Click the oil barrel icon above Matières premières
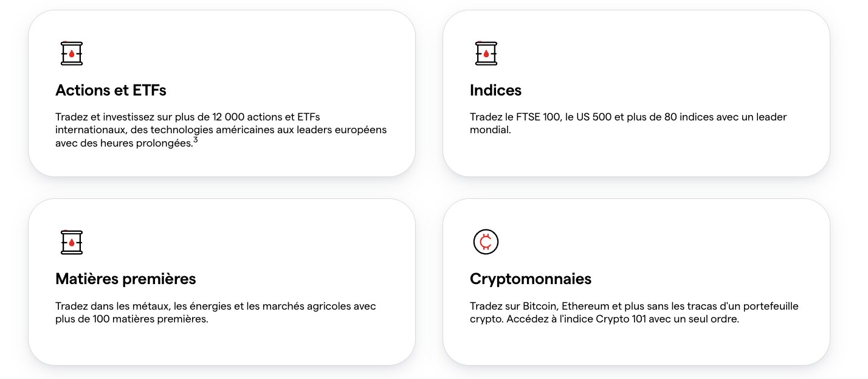 [x=72, y=242]
